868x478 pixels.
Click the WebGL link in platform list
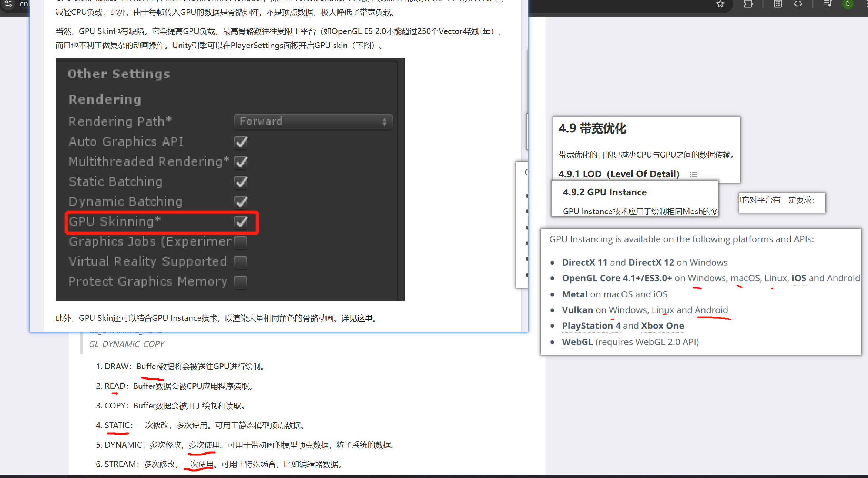pos(577,342)
